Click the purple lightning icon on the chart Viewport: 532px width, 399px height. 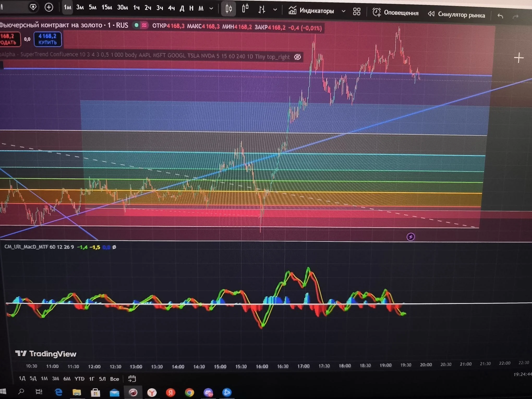point(410,237)
